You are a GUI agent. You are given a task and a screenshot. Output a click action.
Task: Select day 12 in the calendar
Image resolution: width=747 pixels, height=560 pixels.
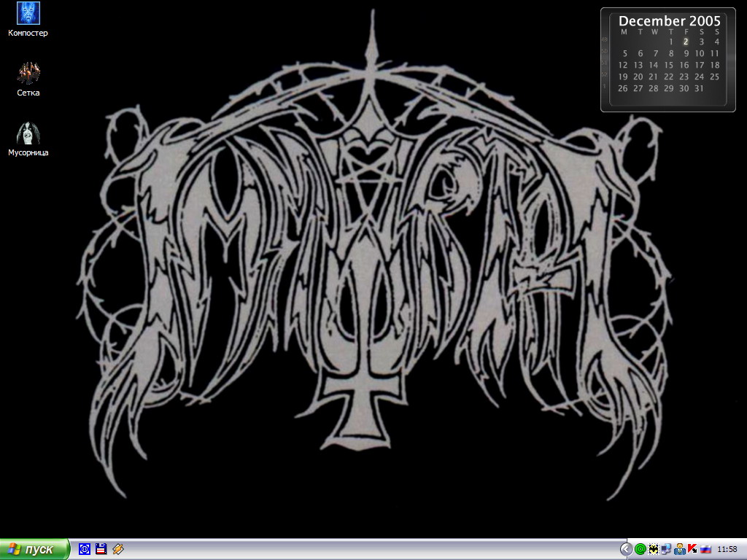coord(623,65)
